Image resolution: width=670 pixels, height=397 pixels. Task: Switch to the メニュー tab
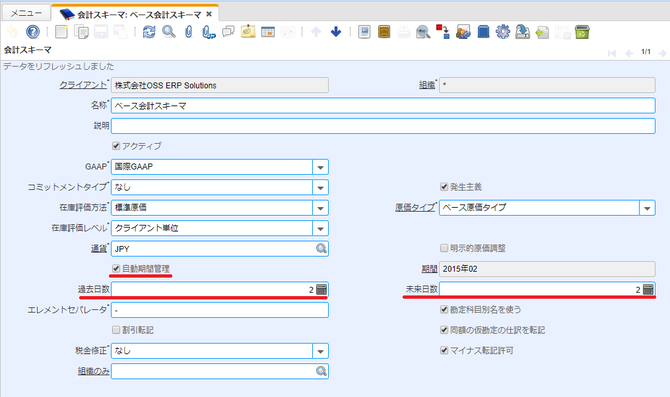coord(26,13)
